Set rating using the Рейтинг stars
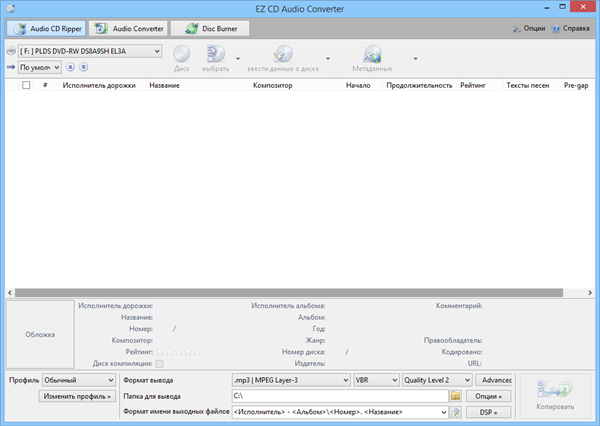Viewport: 600px width, 426px height. (x=178, y=352)
